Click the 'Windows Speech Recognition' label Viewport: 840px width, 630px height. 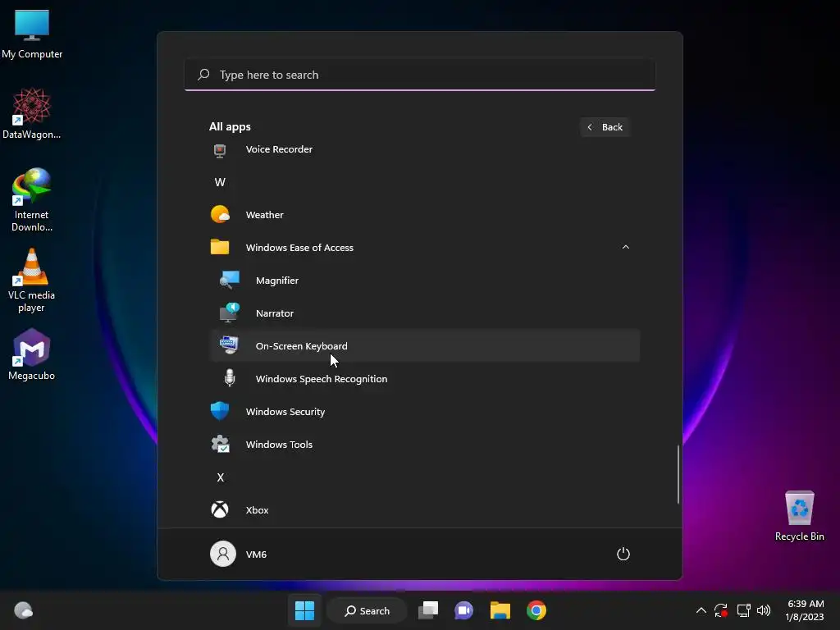tap(322, 379)
